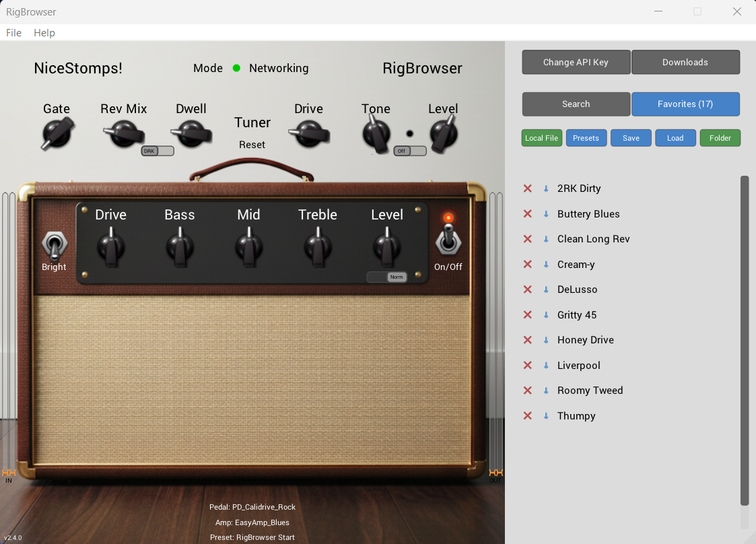Screen dimensions: 756x544
Task: Remove DeLusso using its red X icon
Action: [527, 290]
